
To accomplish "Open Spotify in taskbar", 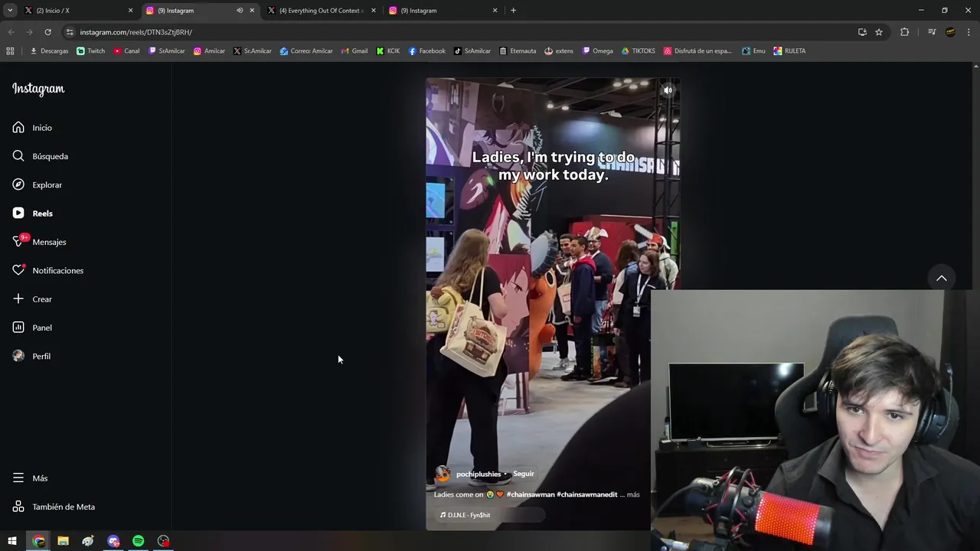I will point(138,541).
